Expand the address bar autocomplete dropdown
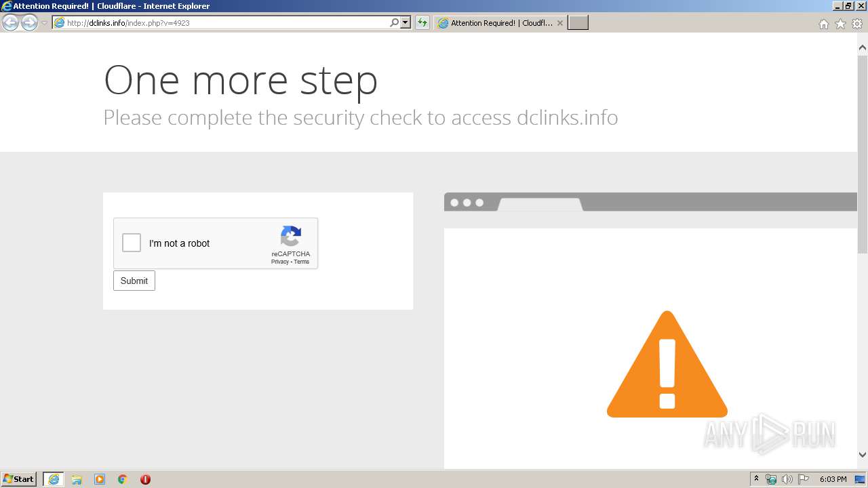868x488 pixels. click(406, 23)
